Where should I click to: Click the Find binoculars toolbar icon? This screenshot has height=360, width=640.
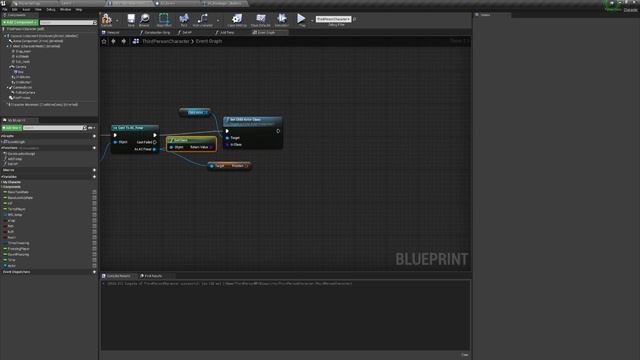pyautogui.click(x=184, y=19)
